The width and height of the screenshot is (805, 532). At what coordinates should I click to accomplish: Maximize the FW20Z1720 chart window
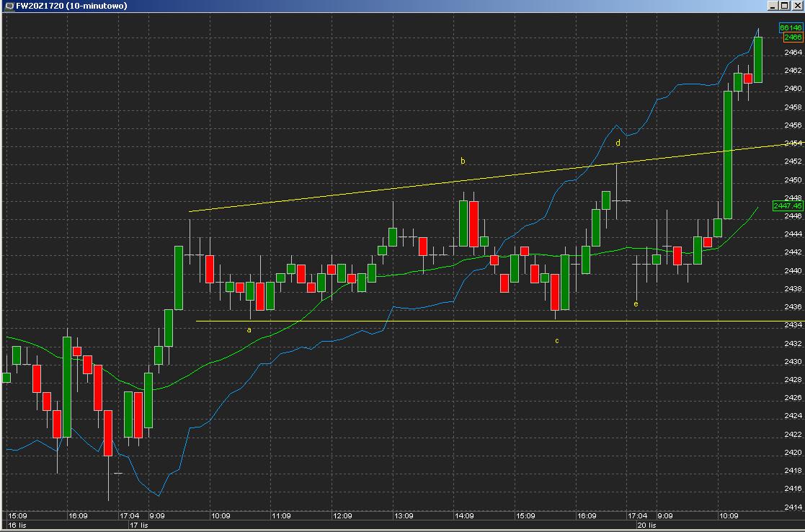(x=785, y=6)
